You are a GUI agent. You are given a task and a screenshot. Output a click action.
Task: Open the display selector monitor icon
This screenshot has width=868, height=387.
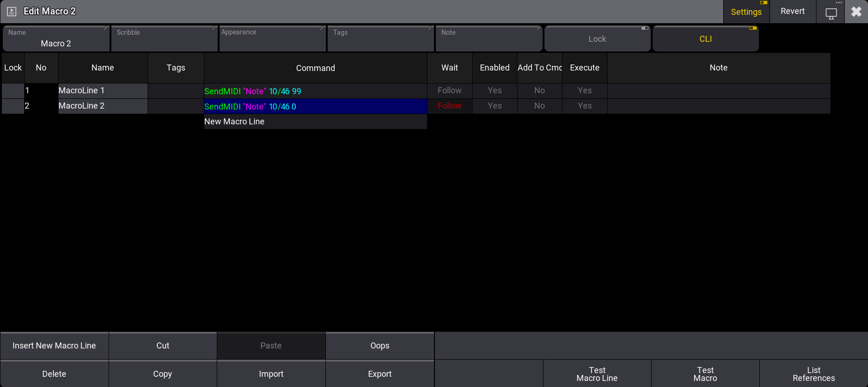(831, 13)
